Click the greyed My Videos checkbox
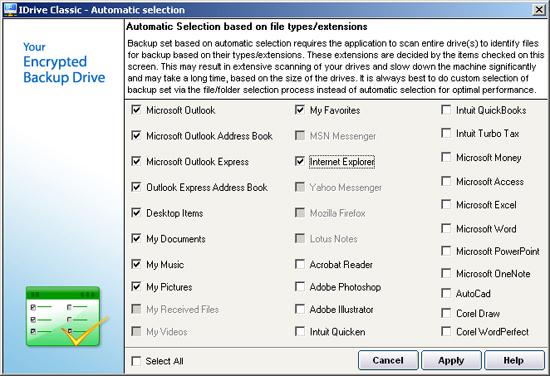 click(136, 331)
